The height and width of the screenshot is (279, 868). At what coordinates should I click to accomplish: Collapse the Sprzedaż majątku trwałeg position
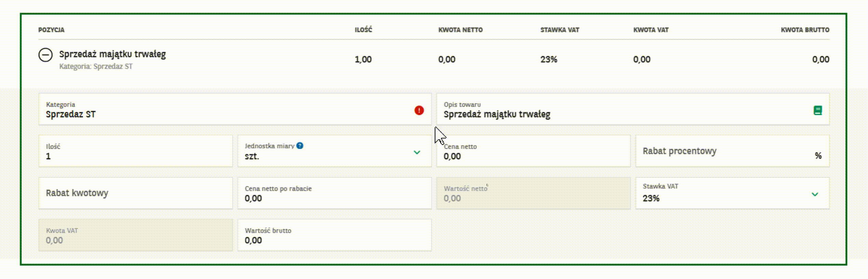pos(45,55)
